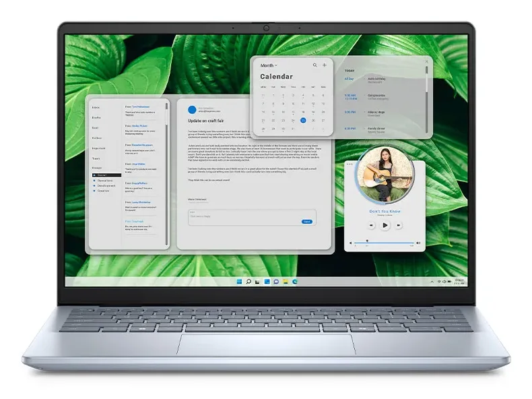Select date 24 in the Calendar grid

coord(293,120)
